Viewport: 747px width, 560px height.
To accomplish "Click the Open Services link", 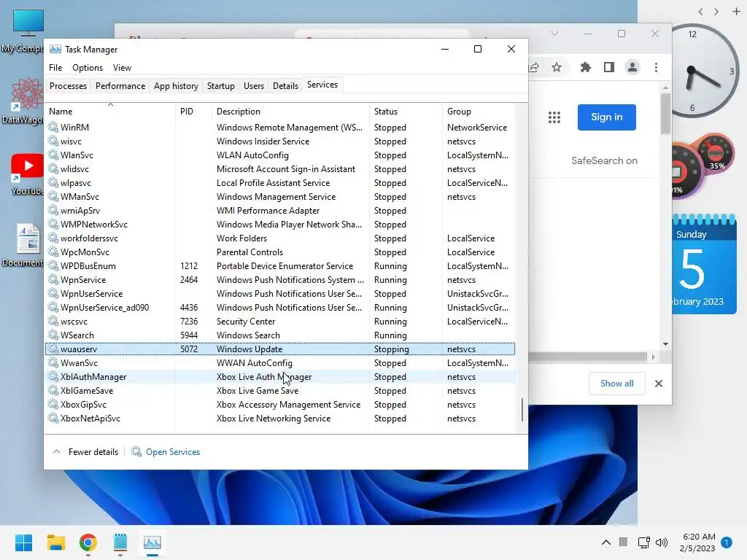I will 173,452.
